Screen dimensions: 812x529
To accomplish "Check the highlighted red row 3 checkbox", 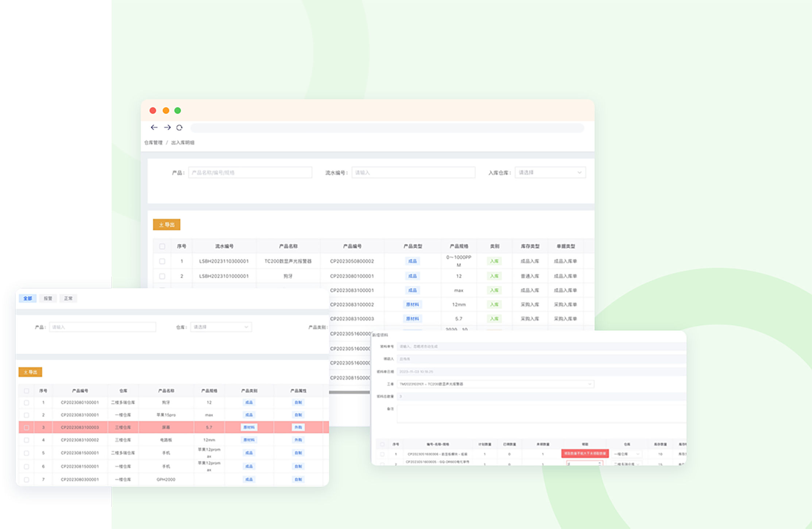I will (26, 427).
